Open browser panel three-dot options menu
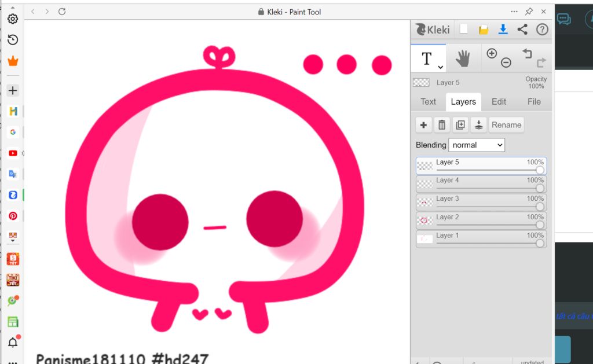The image size is (593, 364). tap(514, 12)
